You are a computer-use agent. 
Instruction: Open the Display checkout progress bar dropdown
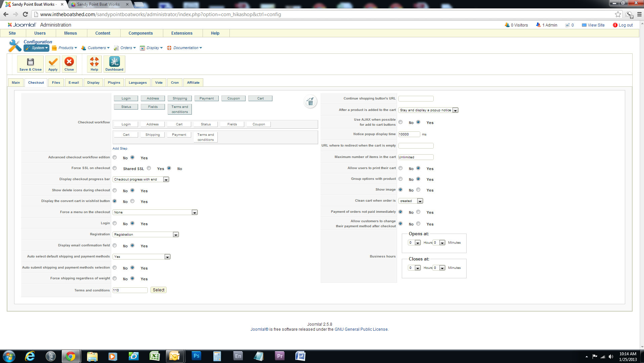pyautogui.click(x=141, y=179)
